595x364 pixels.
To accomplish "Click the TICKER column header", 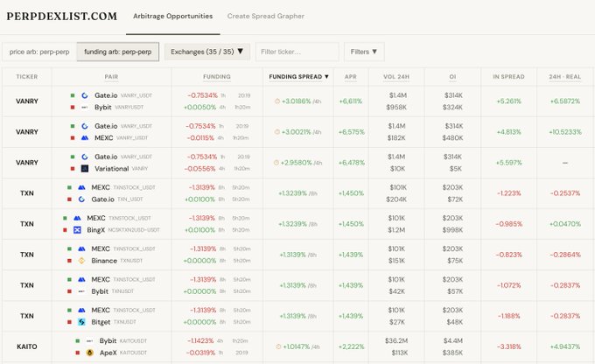I will coord(27,77).
